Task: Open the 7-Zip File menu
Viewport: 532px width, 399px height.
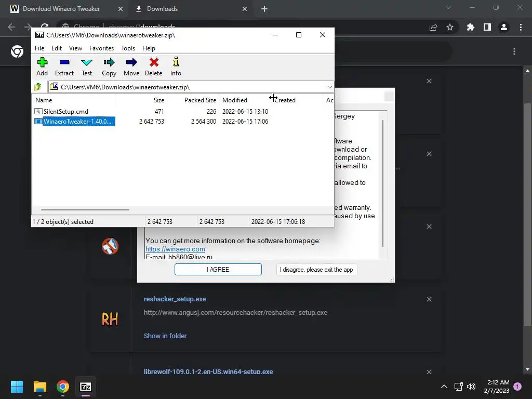Action: tap(39, 48)
